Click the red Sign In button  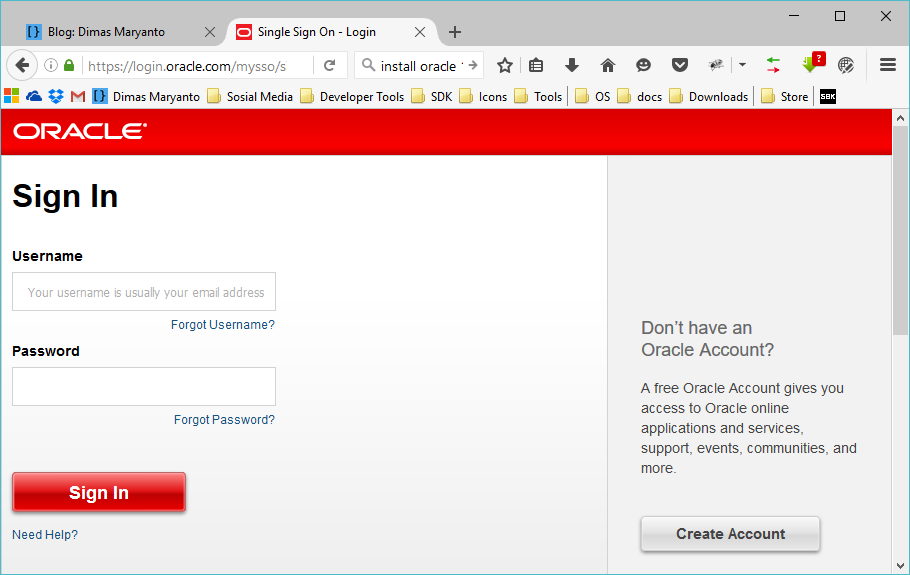tap(99, 492)
